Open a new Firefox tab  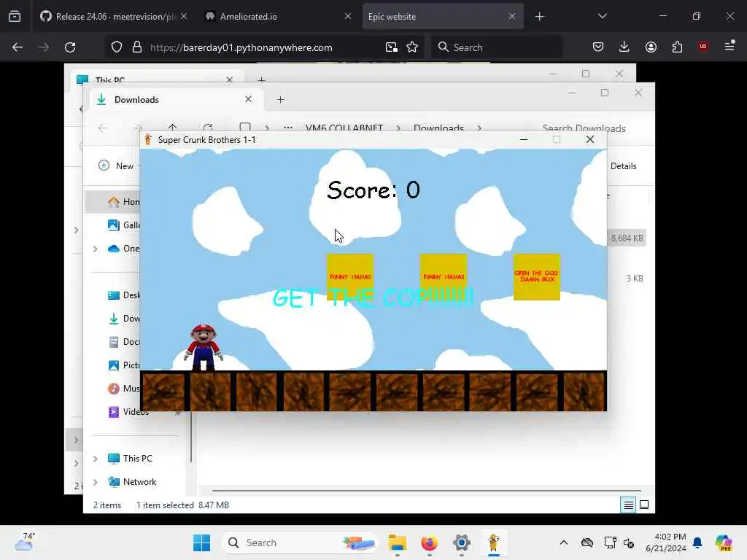click(539, 17)
